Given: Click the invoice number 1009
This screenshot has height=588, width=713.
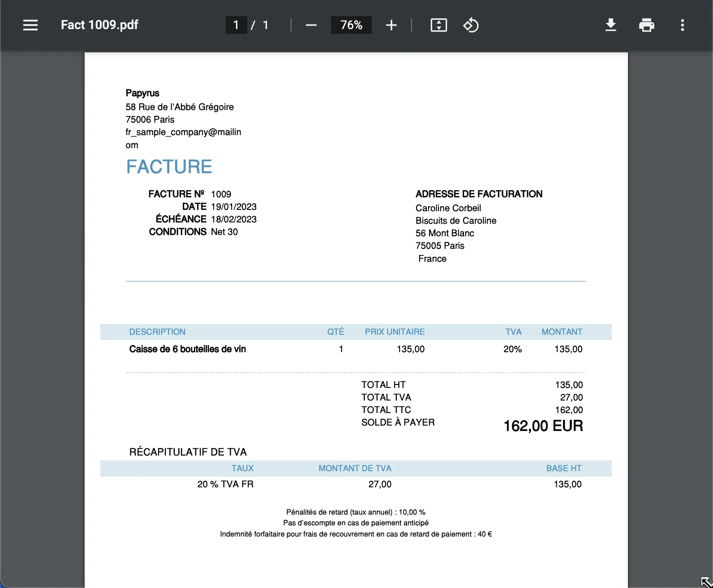Looking at the screenshot, I should point(221,194).
